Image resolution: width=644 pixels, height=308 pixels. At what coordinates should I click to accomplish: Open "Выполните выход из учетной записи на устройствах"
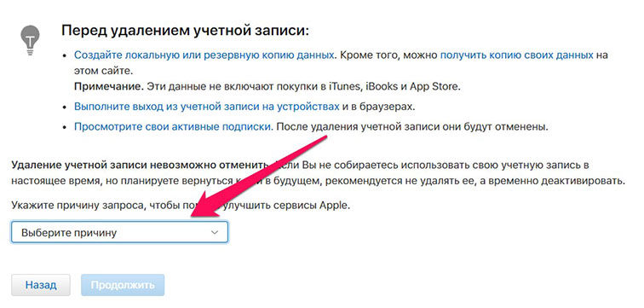[207, 107]
